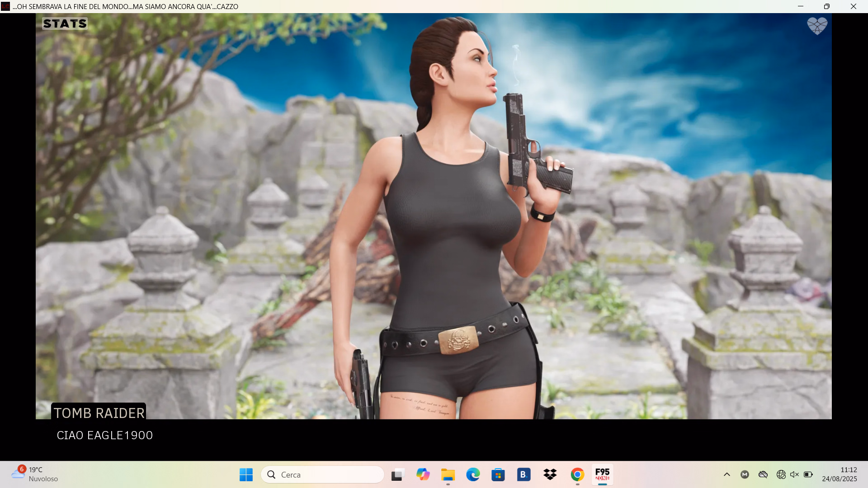Open the Windows Start menu
Viewport: 868px width, 488px height.
(246, 474)
